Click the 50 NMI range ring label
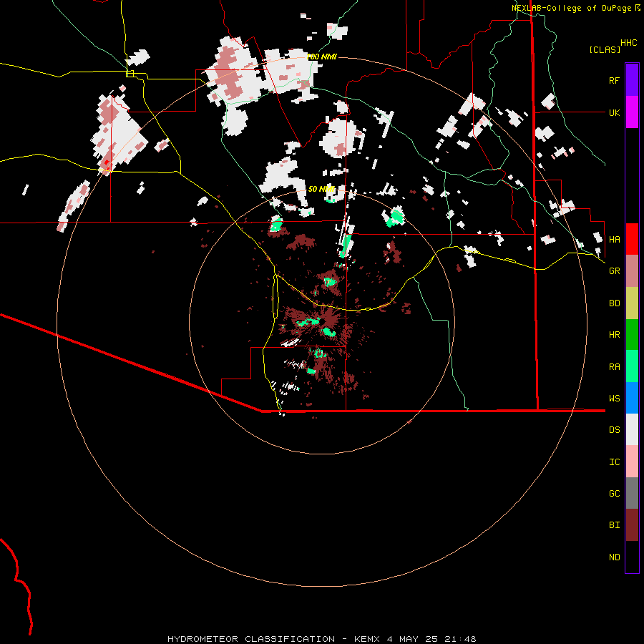The image size is (644, 644). tap(321, 189)
